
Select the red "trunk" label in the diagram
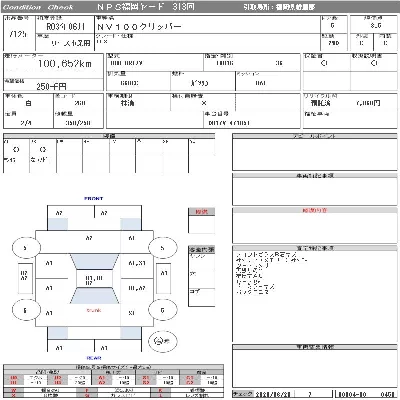click(x=94, y=310)
